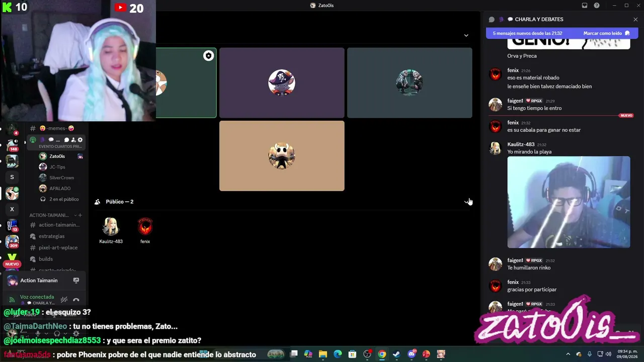Click Voz conectada status text
644x362 pixels.
tap(37, 297)
